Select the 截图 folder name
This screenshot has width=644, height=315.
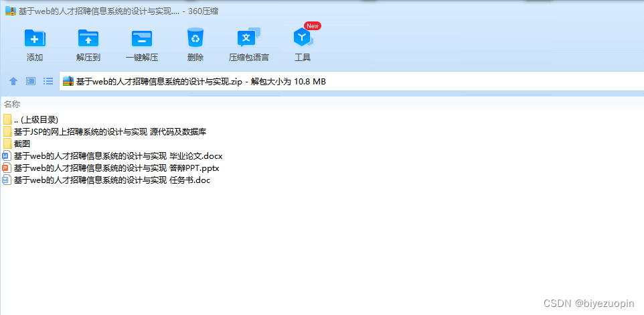tap(22, 144)
